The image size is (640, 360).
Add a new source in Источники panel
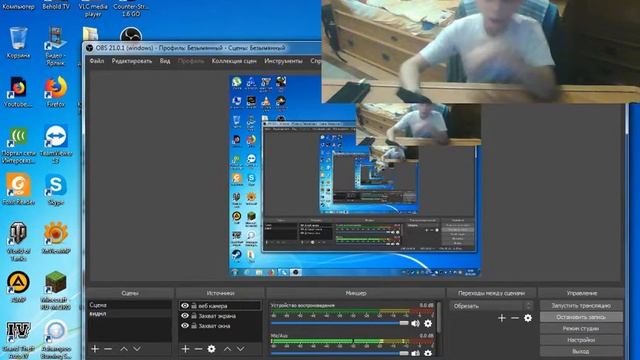click(185, 349)
